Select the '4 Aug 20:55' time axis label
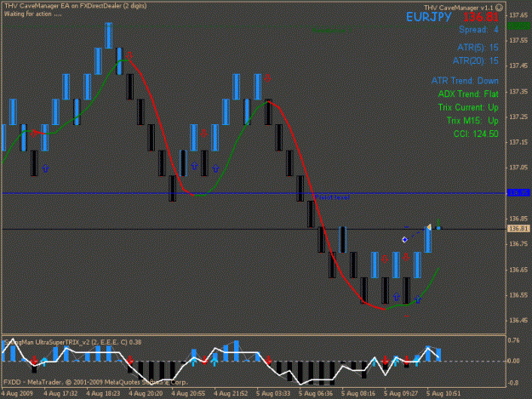The width and height of the screenshot is (532, 399). [x=188, y=394]
